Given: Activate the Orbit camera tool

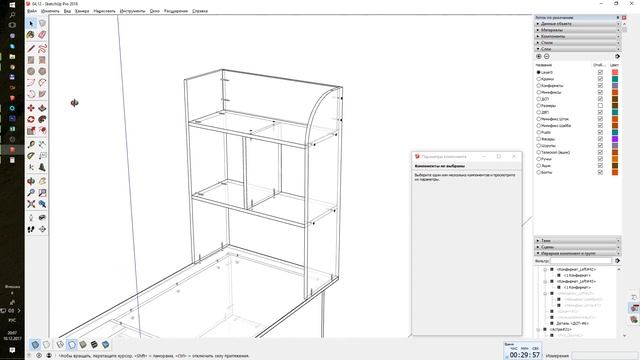Looking at the screenshot, I should coord(31,181).
